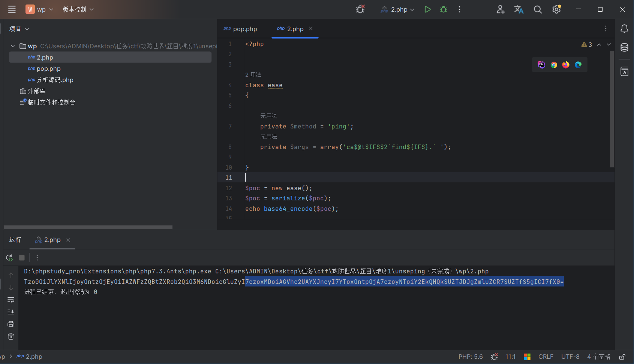Open the AI Assistant side panel icon
The image size is (634, 364).
(624, 71)
